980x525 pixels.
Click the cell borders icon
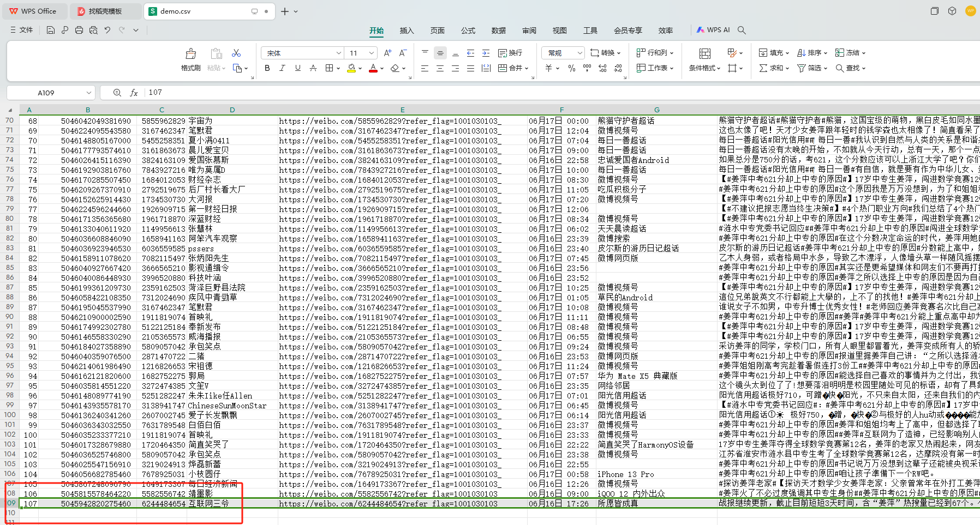(x=329, y=68)
